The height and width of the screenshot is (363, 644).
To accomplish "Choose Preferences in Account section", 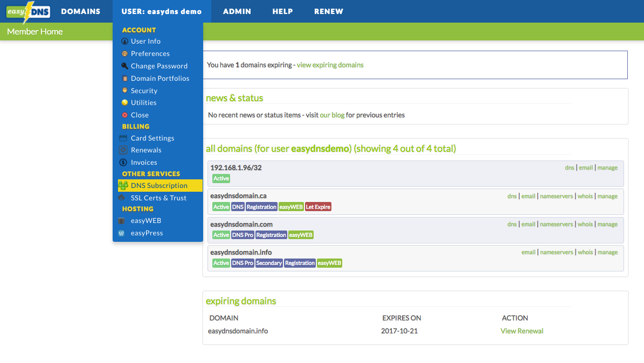I will [x=150, y=54].
